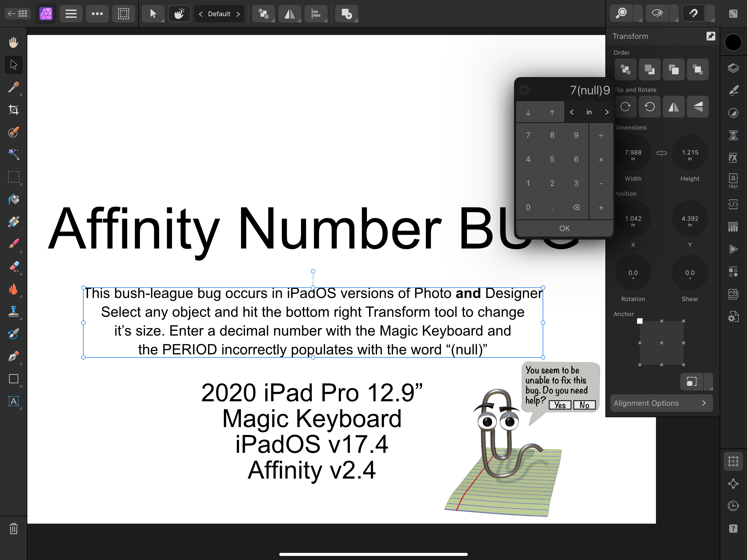Select the Clone stamp tool
The height and width of the screenshot is (560, 747).
[13, 311]
